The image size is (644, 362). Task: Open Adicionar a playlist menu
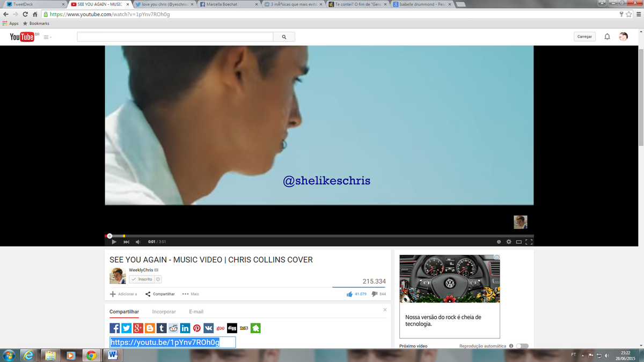tap(123, 294)
